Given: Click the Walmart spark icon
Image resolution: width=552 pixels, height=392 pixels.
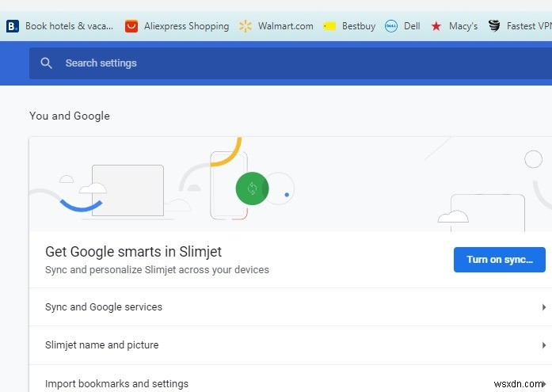Looking at the screenshot, I should tap(246, 26).
